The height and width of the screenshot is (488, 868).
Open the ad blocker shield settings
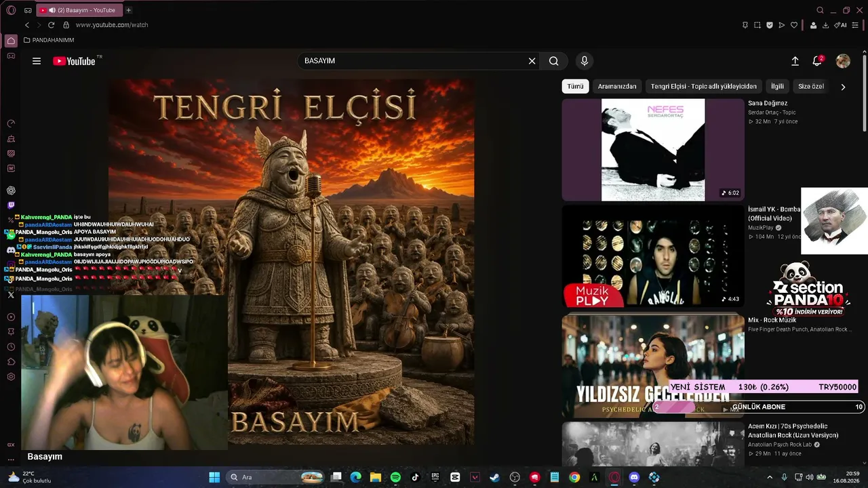(x=770, y=25)
